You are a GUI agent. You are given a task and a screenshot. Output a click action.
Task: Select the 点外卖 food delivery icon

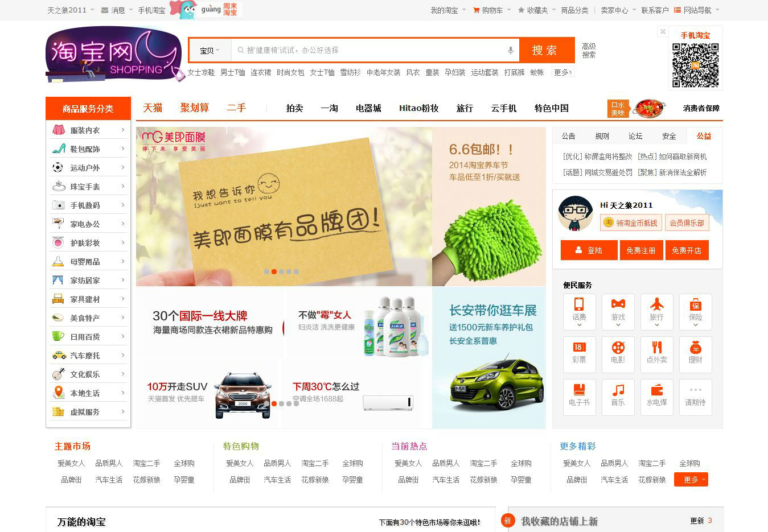click(x=656, y=354)
